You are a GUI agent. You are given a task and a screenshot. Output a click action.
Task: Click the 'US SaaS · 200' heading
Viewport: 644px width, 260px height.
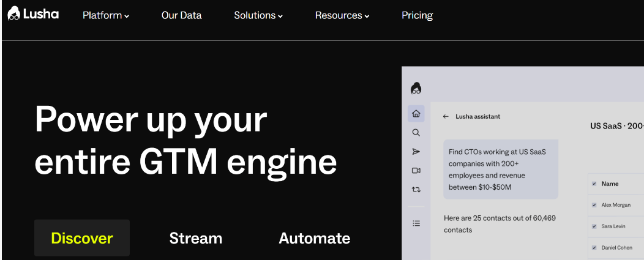pyautogui.click(x=617, y=126)
